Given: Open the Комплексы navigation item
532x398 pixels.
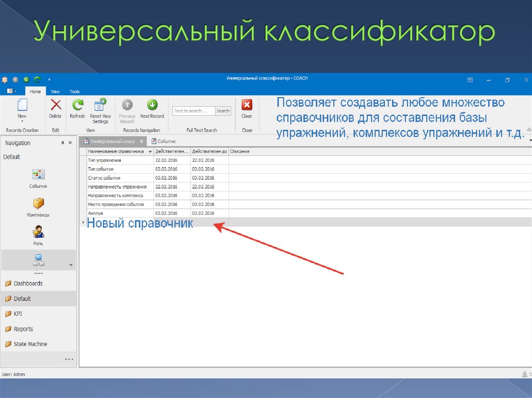Looking at the screenshot, I should point(38,208).
